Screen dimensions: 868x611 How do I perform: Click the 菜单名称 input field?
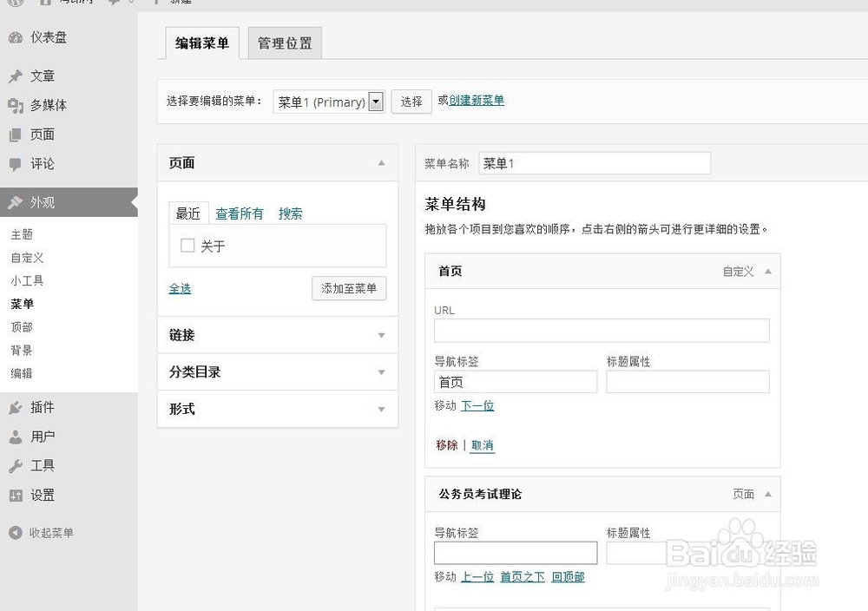(594, 163)
